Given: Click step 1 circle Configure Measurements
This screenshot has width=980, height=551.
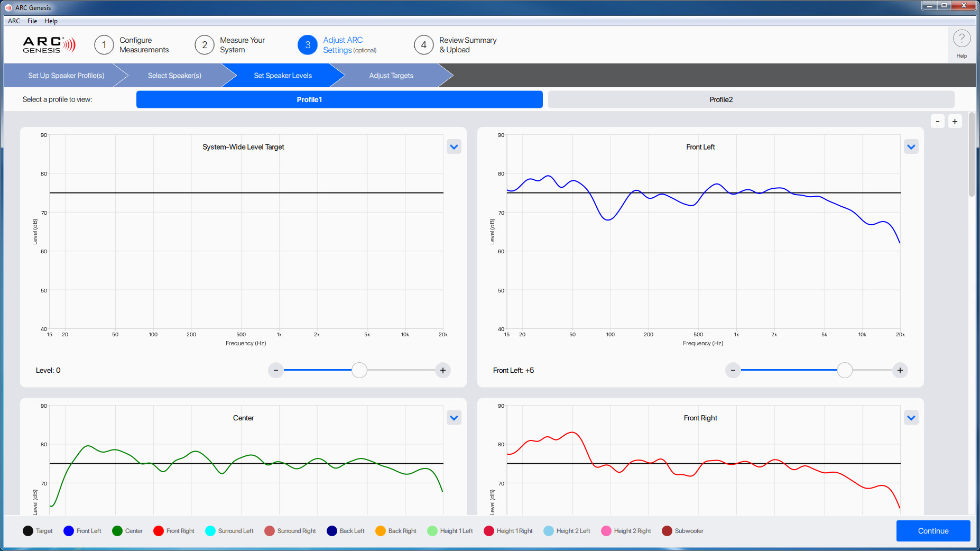Looking at the screenshot, I should pyautogui.click(x=104, y=45).
